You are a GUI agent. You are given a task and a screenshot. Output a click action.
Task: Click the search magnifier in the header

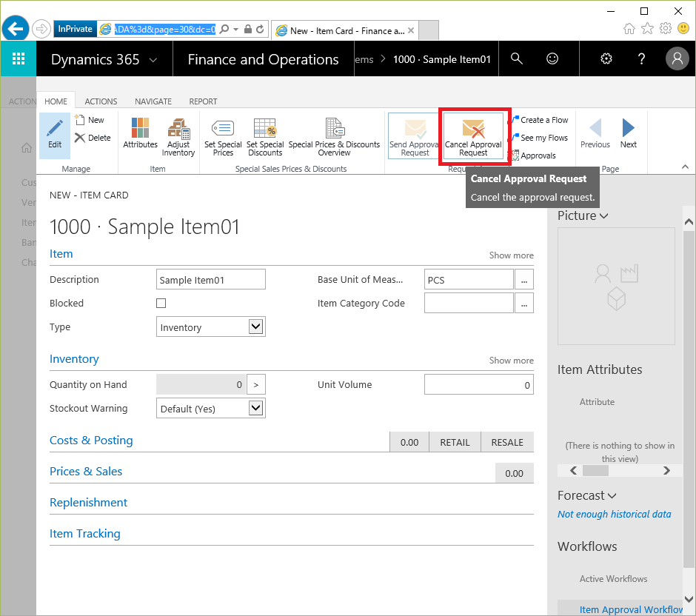[516, 58]
